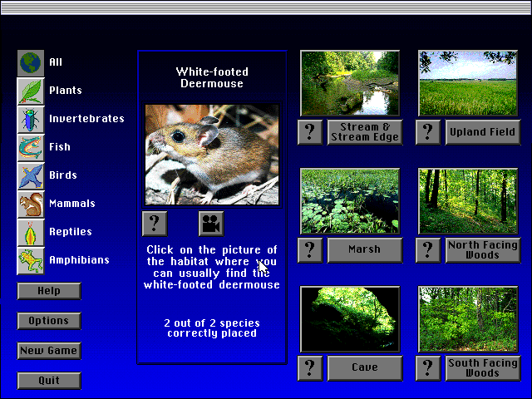532x399 pixels.
Task: Choose the Marsh label button
Action: coord(365,250)
